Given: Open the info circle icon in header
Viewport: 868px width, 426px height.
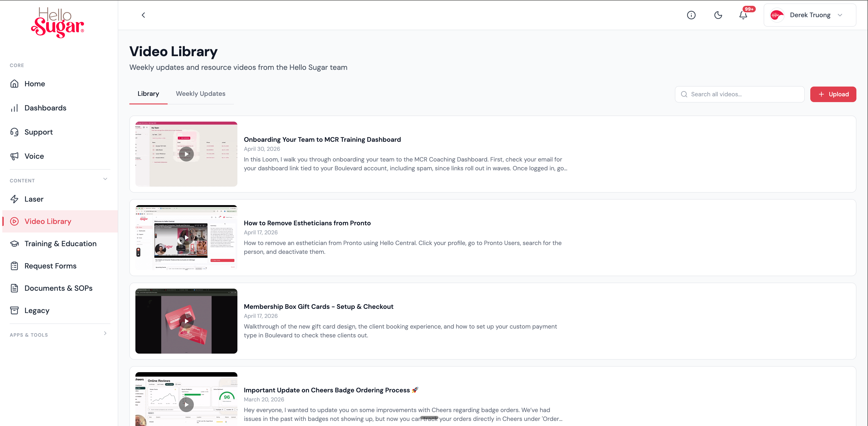Looking at the screenshot, I should pos(691,15).
